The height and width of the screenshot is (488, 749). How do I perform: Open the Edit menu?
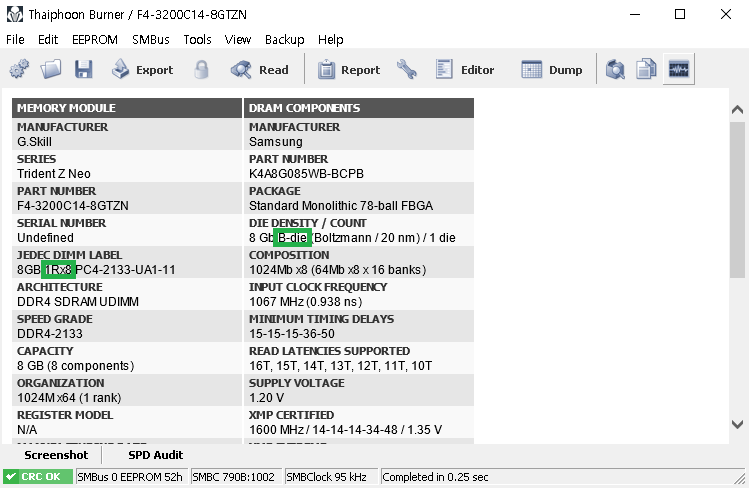tap(48, 40)
